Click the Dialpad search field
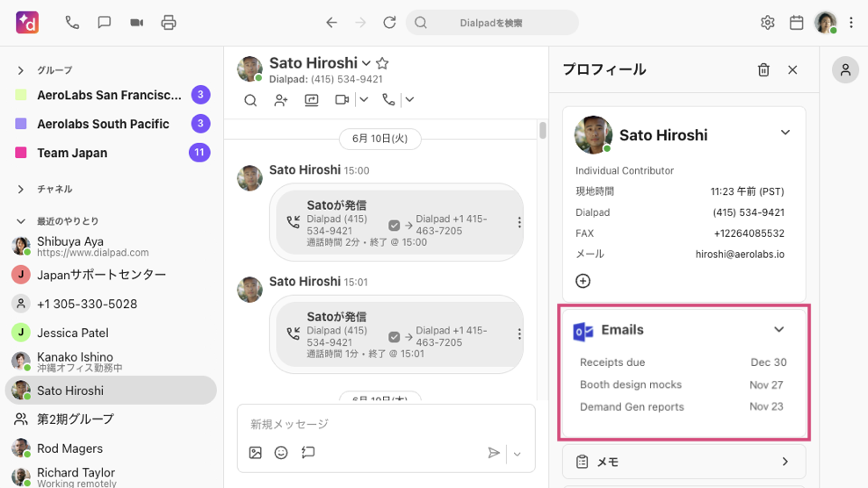 (492, 23)
